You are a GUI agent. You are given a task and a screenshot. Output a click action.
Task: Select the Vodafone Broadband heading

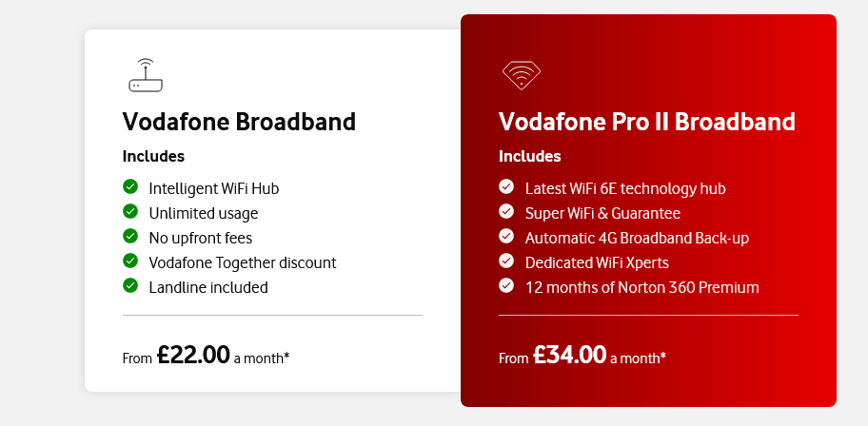(239, 122)
